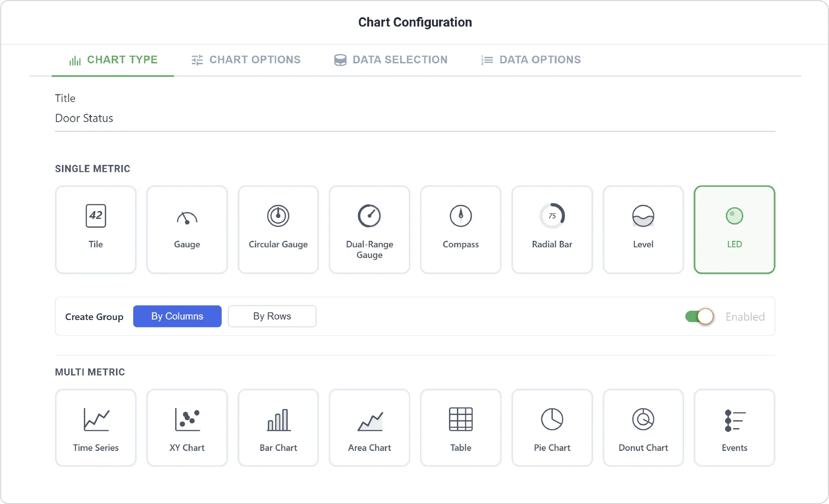Click the By Columns button

tap(177, 316)
